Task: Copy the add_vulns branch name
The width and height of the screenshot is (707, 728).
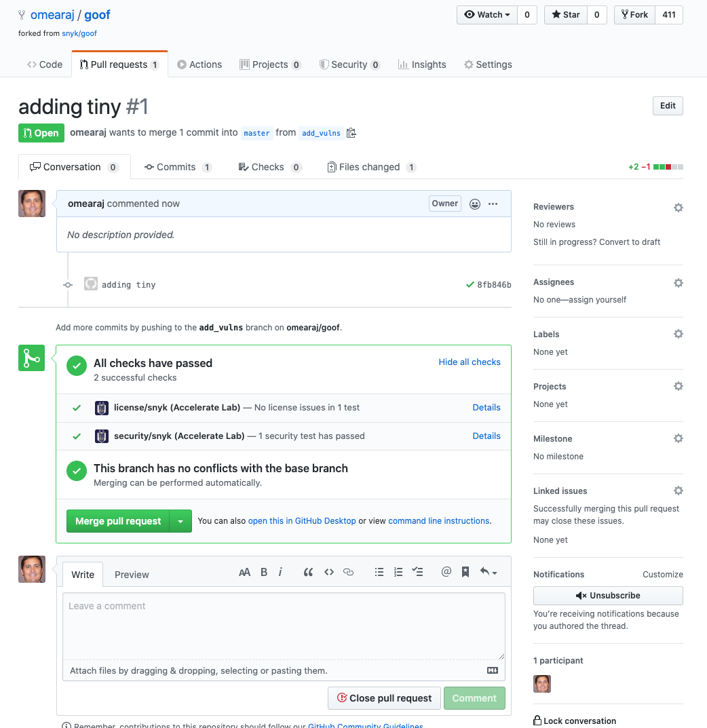Action: pyautogui.click(x=351, y=133)
